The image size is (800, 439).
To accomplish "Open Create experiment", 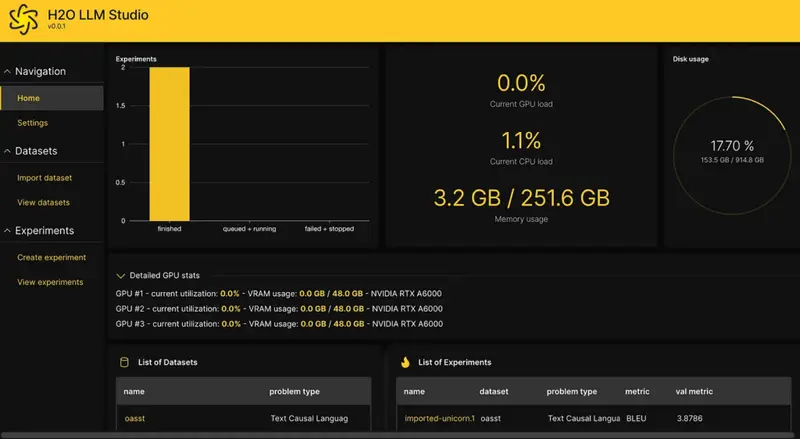I will click(x=52, y=258).
